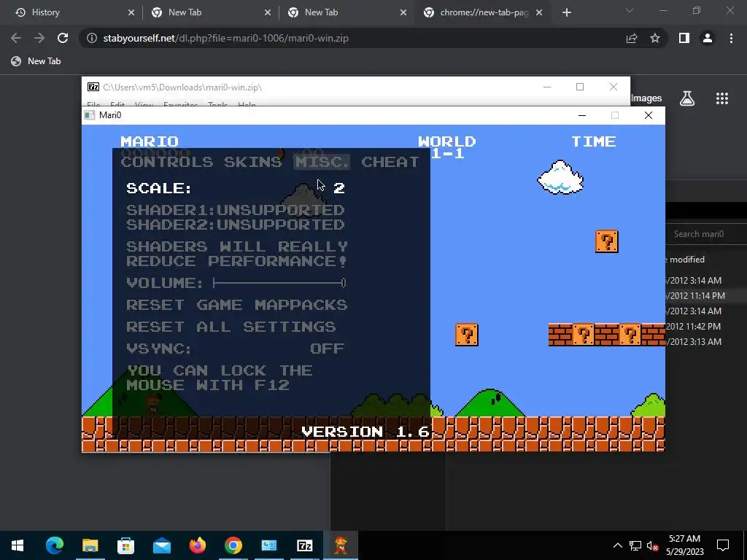This screenshot has width=747, height=560.
Task: Reload the current Chrome page
Action: click(63, 38)
